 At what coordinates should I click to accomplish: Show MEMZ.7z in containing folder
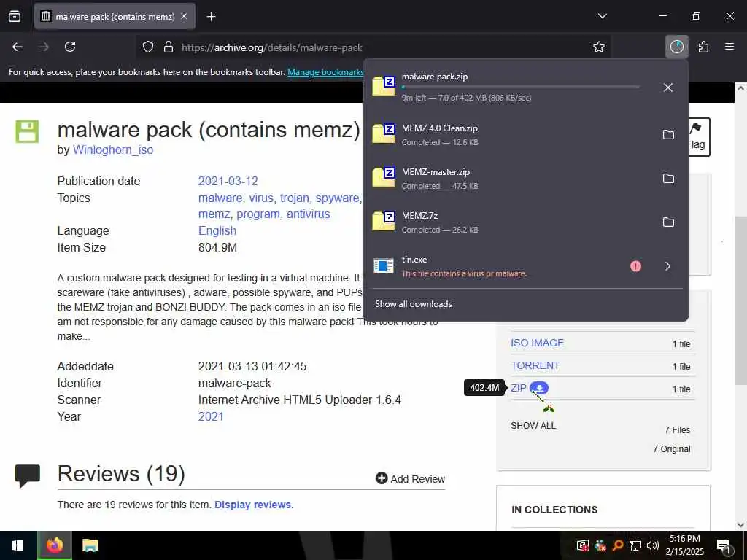(x=668, y=222)
